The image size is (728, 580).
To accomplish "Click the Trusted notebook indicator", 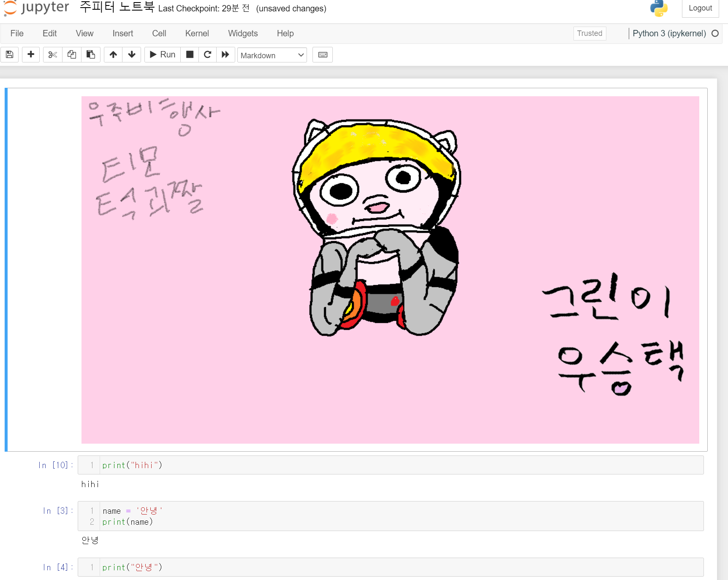I will point(590,33).
